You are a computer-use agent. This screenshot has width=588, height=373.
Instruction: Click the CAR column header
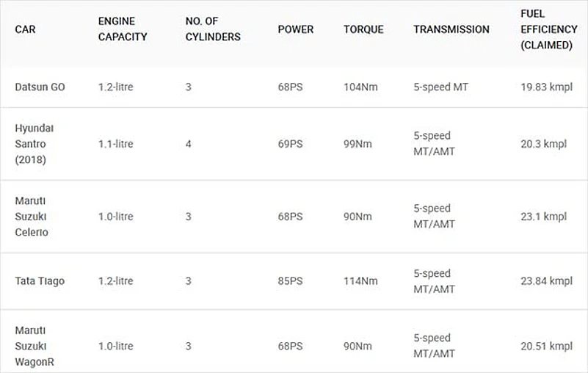(x=25, y=29)
